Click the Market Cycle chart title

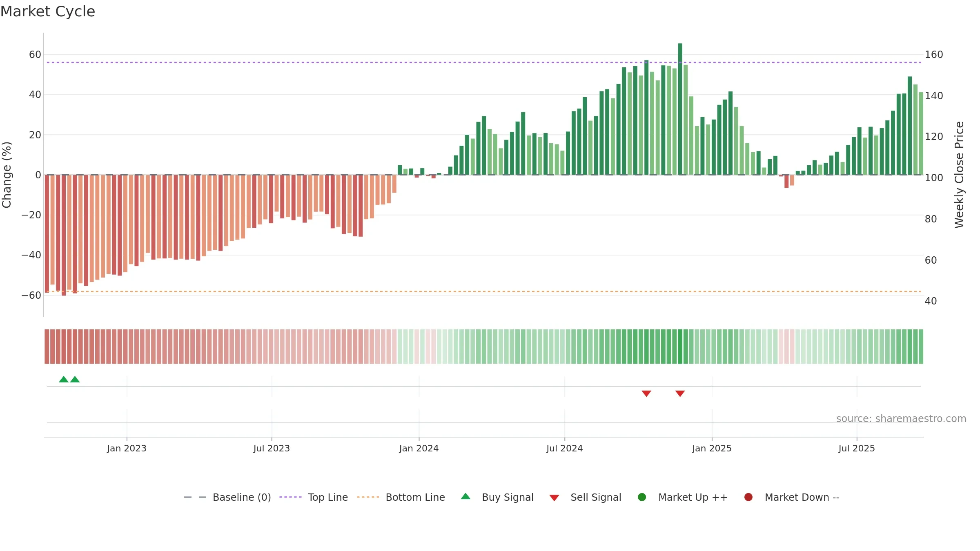[48, 11]
